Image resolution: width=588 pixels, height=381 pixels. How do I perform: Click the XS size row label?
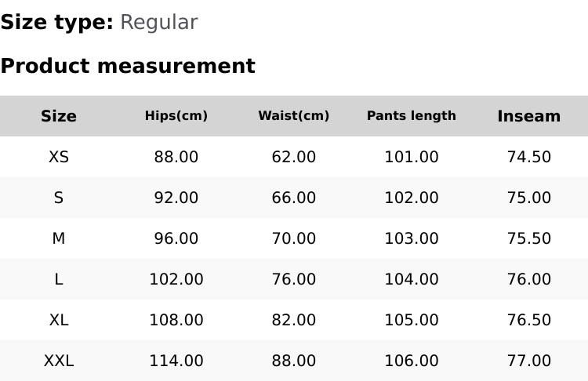click(59, 157)
